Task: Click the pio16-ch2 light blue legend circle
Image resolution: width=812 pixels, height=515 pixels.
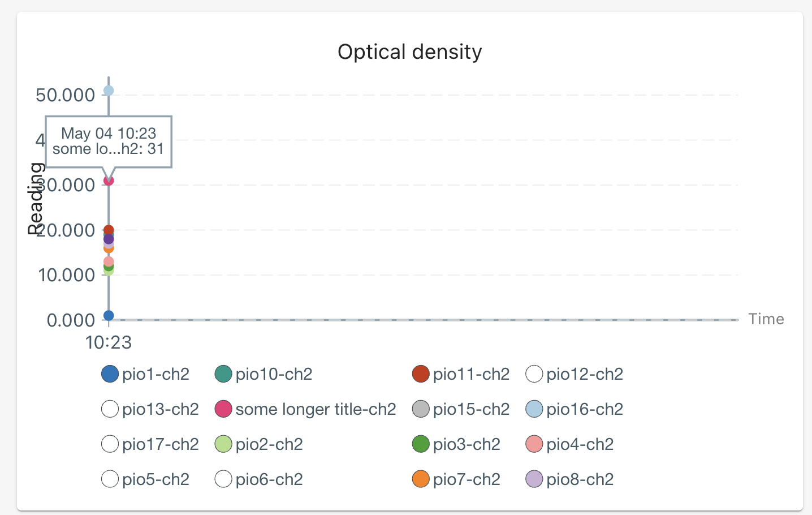Action: [x=534, y=409]
